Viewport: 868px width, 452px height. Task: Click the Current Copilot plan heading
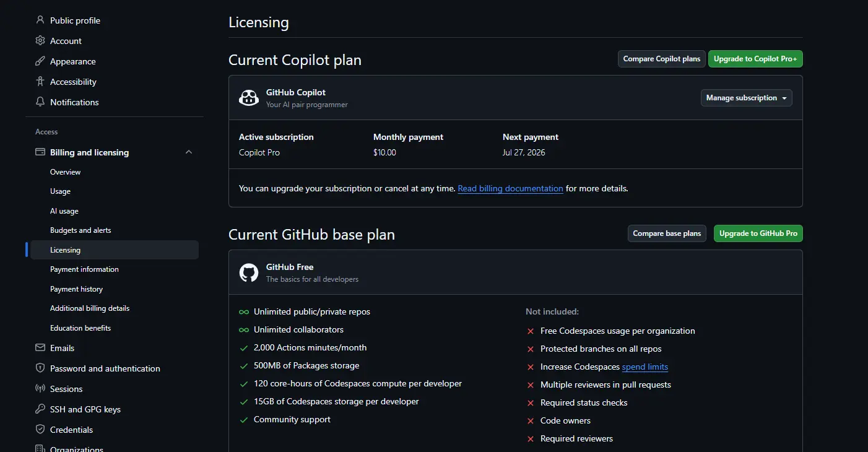click(x=295, y=60)
